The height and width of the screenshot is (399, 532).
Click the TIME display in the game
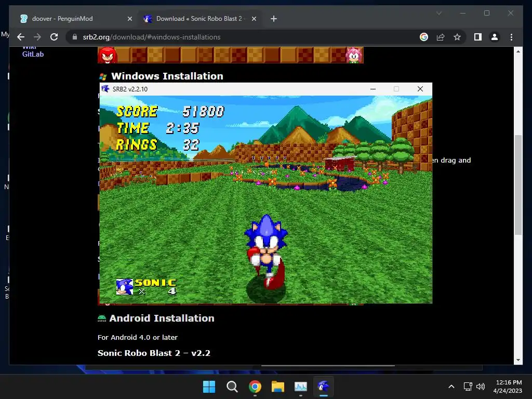point(158,128)
